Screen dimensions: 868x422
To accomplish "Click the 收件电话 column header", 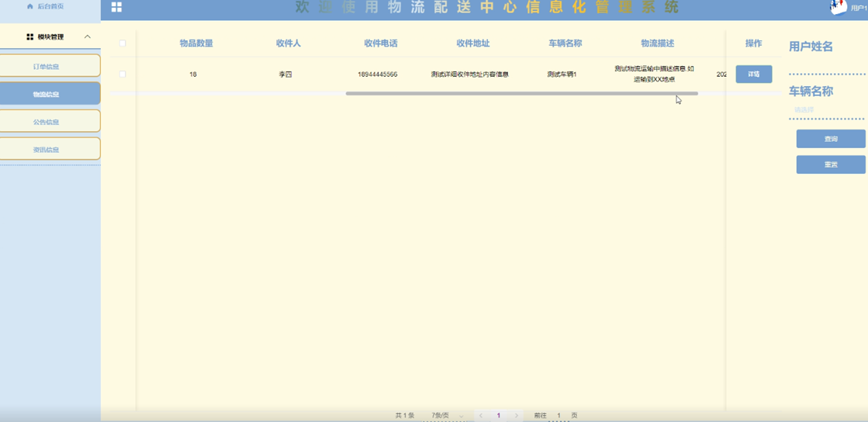I will coord(381,43).
